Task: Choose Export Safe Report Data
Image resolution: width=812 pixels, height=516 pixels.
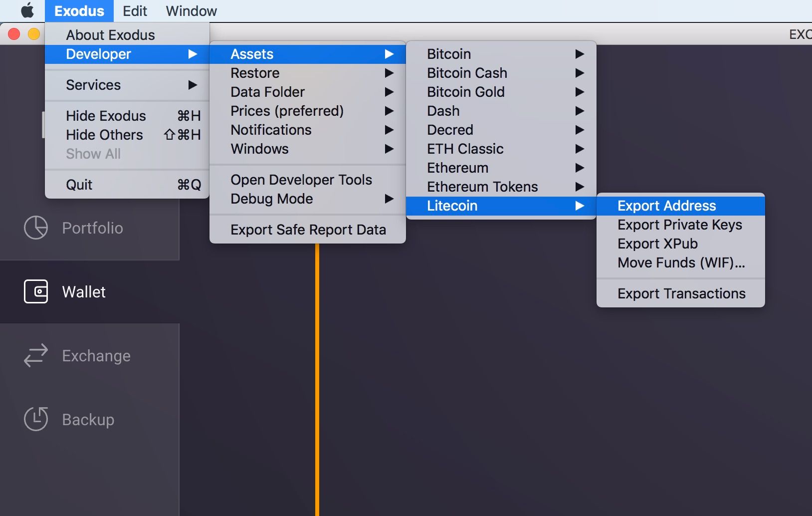Action: pos(308,230)
